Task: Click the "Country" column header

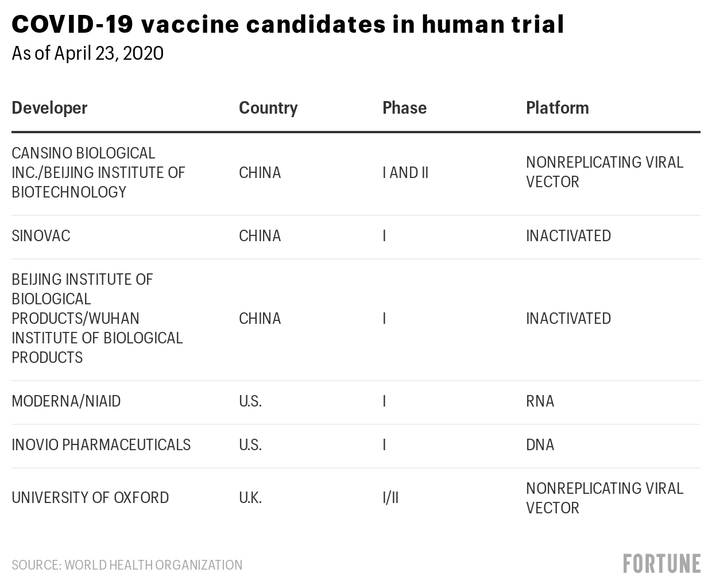Action: (268, 108)
